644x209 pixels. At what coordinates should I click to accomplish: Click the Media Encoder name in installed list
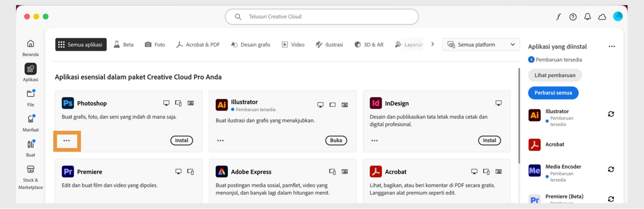coord(563,167)
